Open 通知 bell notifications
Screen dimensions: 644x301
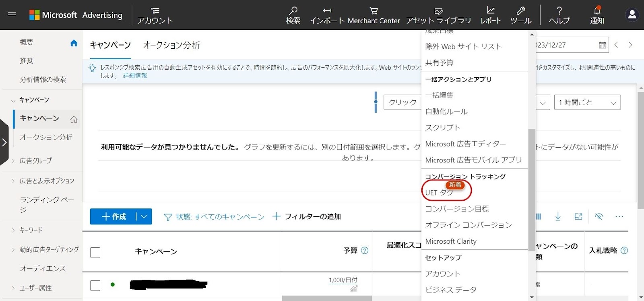click(x=597, y=15)
